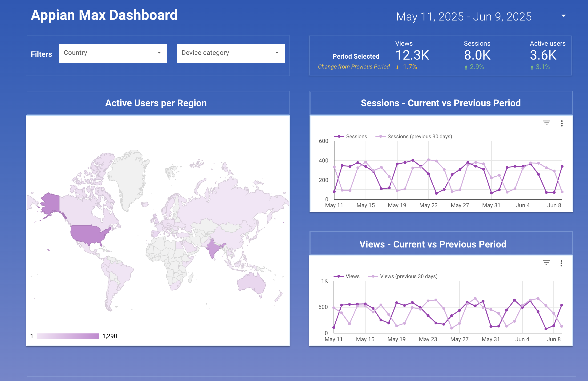Toggle Views legend series
The image size is (588, 381).
(x=346, y=276)
